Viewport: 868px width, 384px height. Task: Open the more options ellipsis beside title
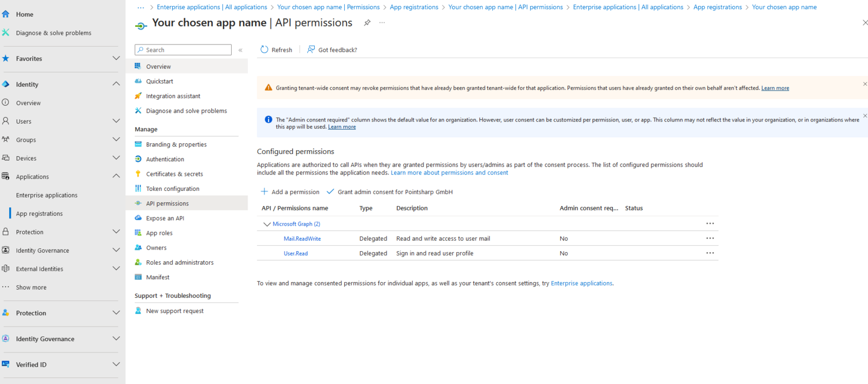click(x=382, y=23)
